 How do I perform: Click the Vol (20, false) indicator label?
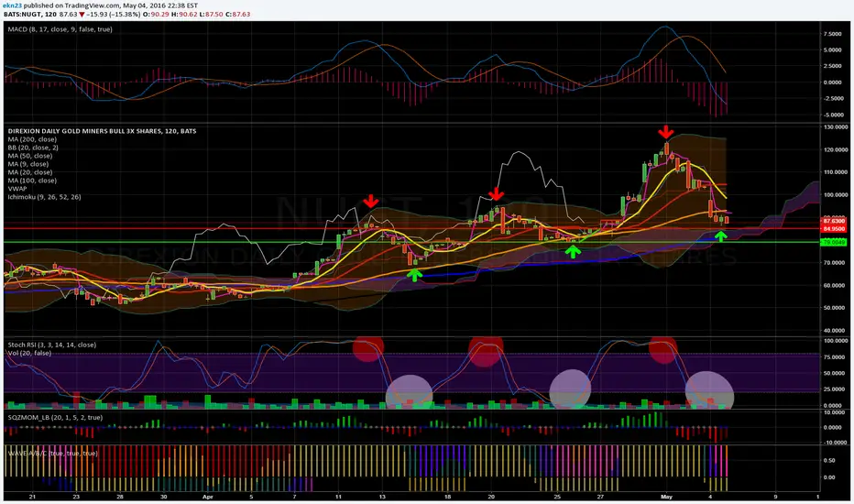coord(29,353)
